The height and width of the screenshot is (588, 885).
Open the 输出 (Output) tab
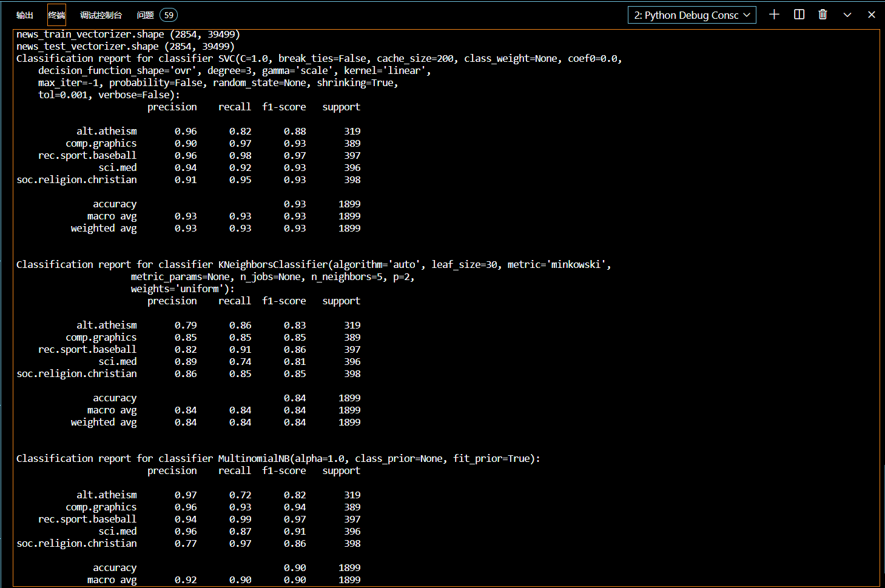(x=25, y=15)
